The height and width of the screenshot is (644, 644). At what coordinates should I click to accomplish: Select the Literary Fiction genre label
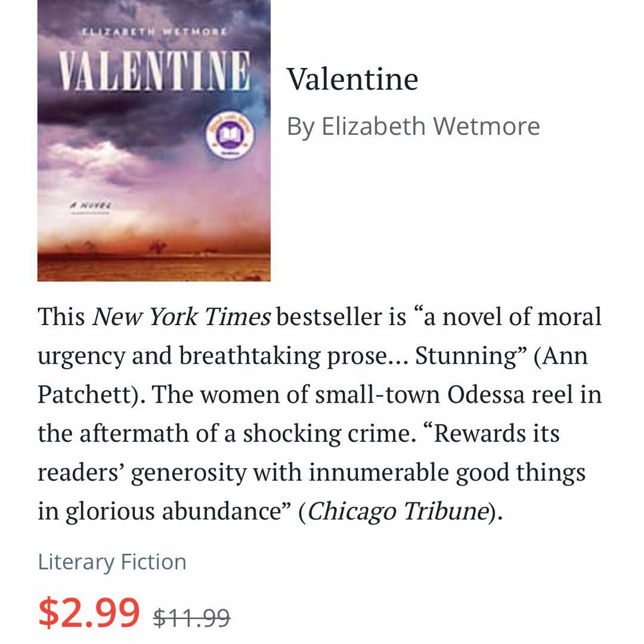tap(112, 562)
